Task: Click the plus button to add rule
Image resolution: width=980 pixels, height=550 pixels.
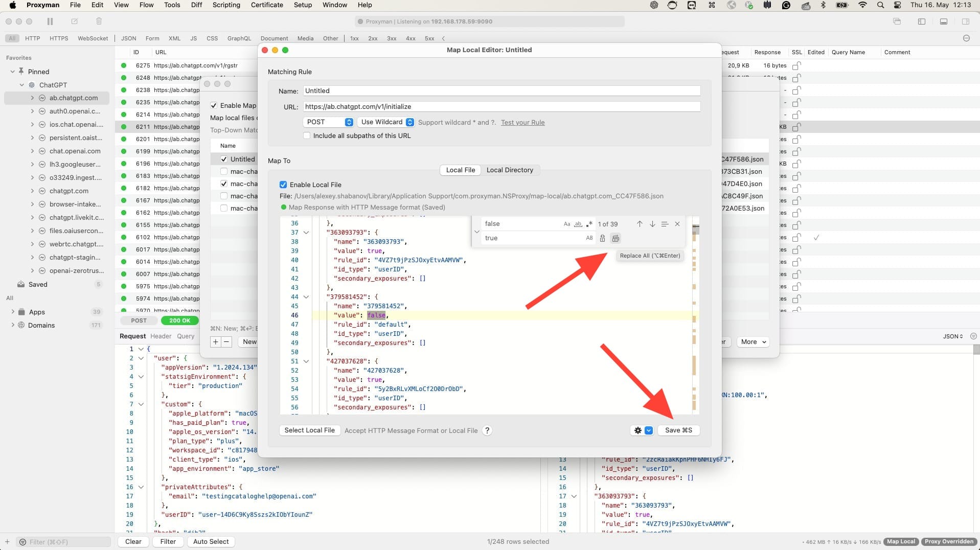Action: [x=216, y=342]
